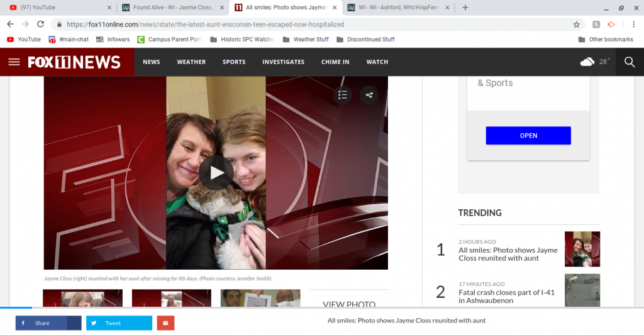Reload the page

[x=41, y=25]
